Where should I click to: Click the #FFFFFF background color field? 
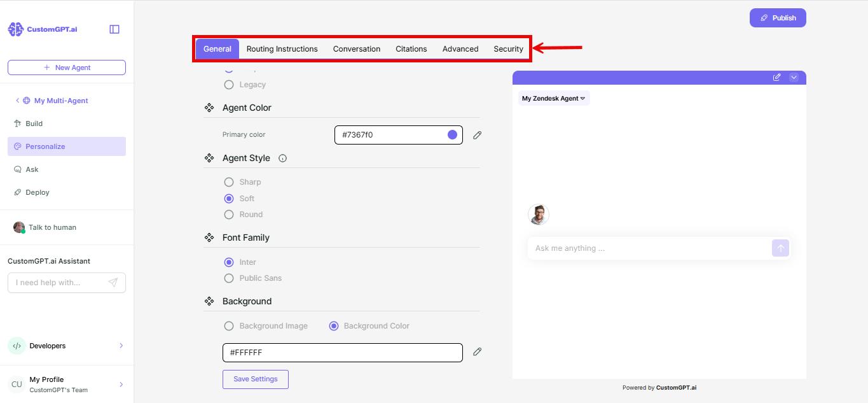(343, 353)
